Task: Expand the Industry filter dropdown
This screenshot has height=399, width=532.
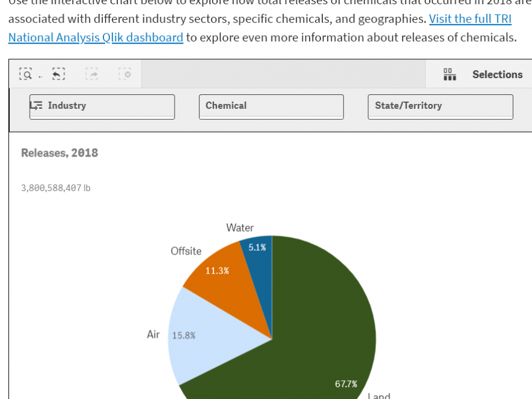Action: tap(102, 107)
